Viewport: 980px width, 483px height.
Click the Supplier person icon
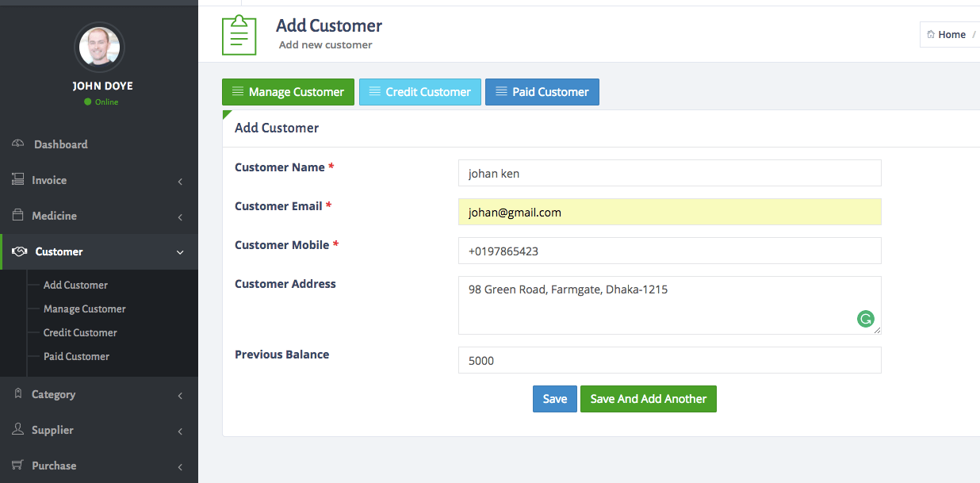[17, 429]
